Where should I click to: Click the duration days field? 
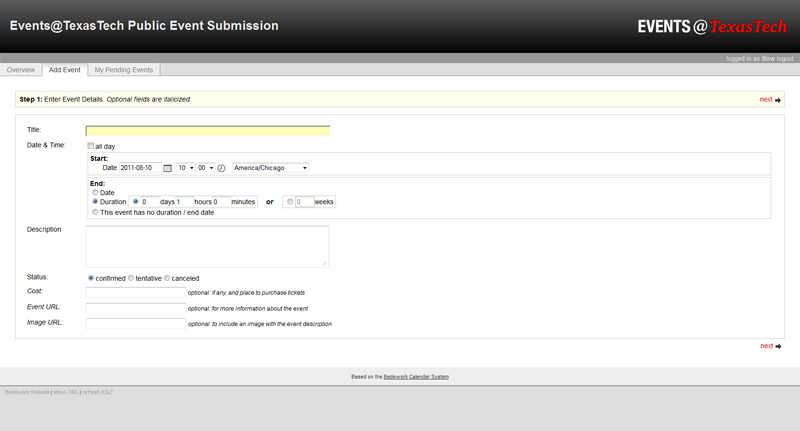click(x=149, y=202)
